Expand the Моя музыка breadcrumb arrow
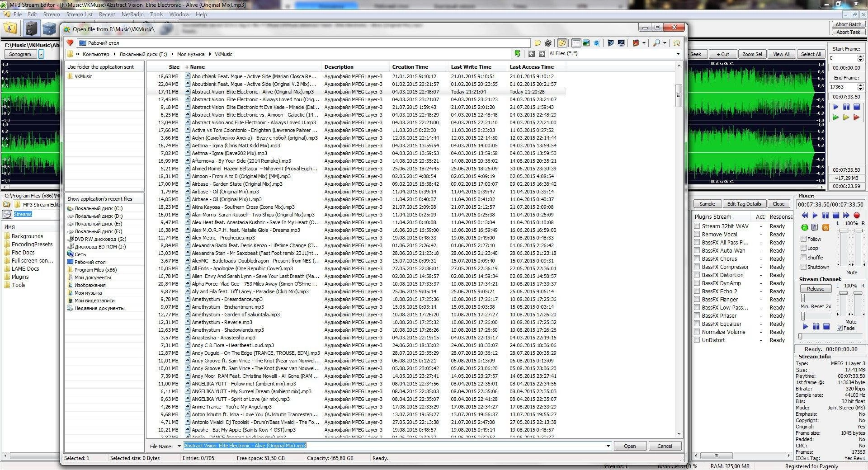This screenshot has height=470, width=868. click(x=210, y=54)
